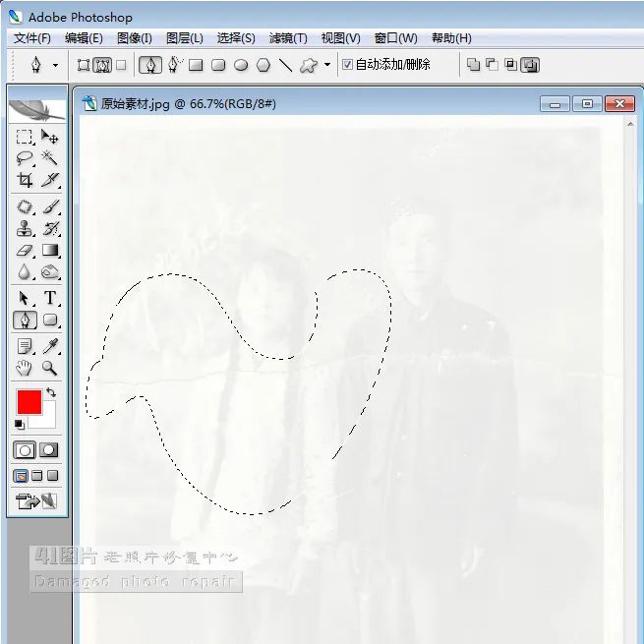The width and height of the screenshot is (644, 644).
Task: Choose Custom Shape tool in options bar
Action: coord(309,65)
